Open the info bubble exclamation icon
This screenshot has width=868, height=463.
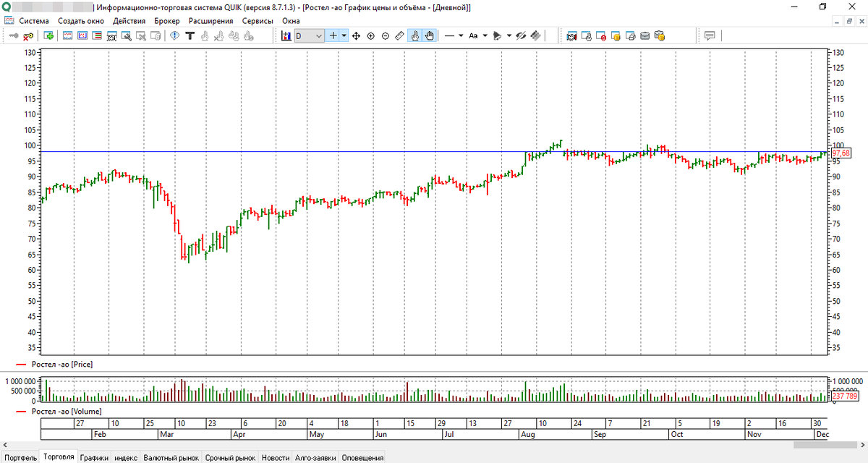(x=174, y=35)
